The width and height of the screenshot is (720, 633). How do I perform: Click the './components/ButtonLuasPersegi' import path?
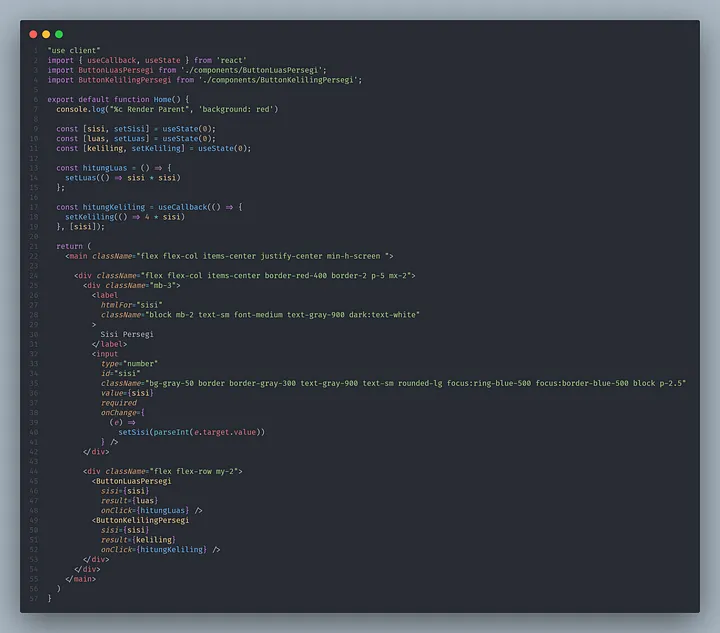click(x=252, y=70)
